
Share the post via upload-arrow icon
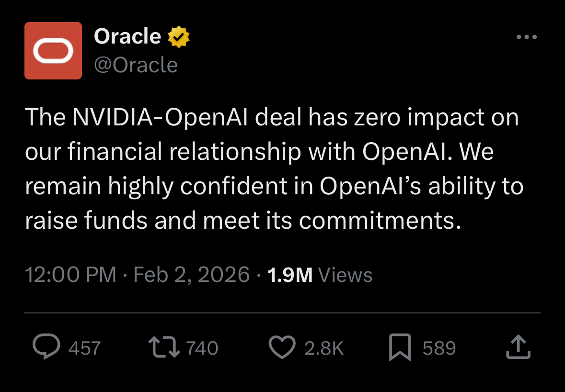point(518,347)
